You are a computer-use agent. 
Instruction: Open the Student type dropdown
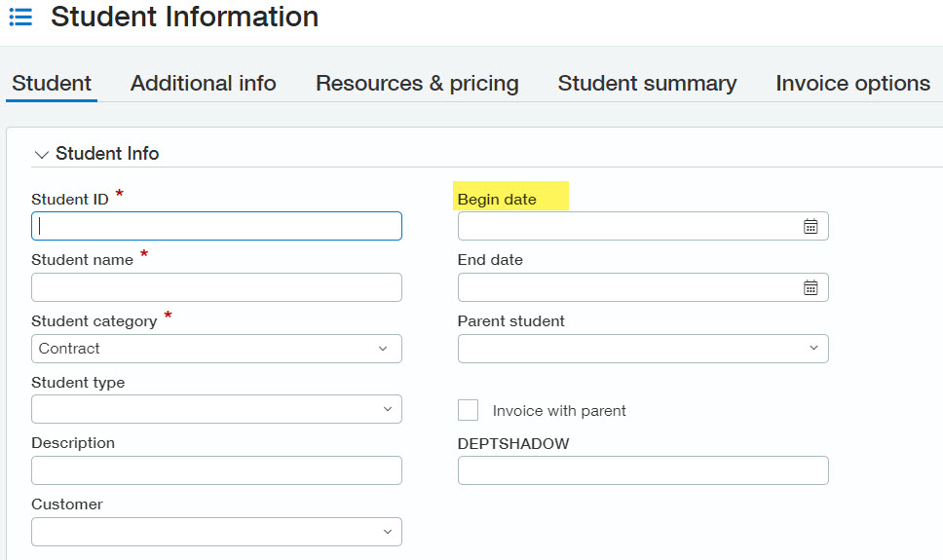click(x=387, y=410)
